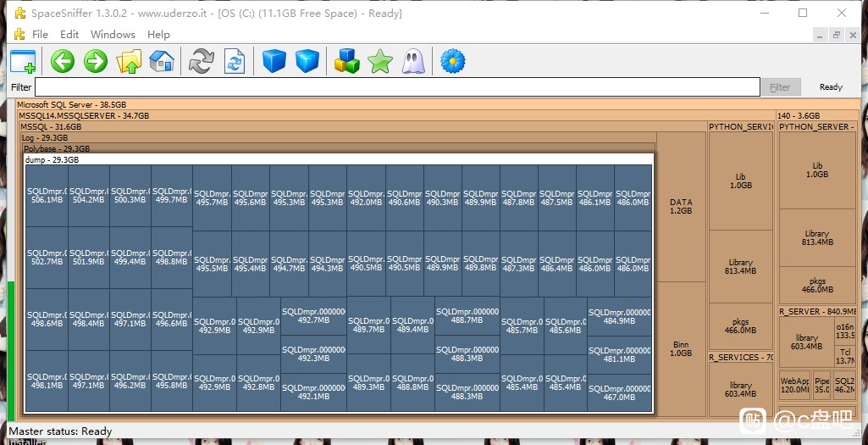The height and width of the screenshot is (445, 868).
Task: Open a new view window
Action: 23,62
